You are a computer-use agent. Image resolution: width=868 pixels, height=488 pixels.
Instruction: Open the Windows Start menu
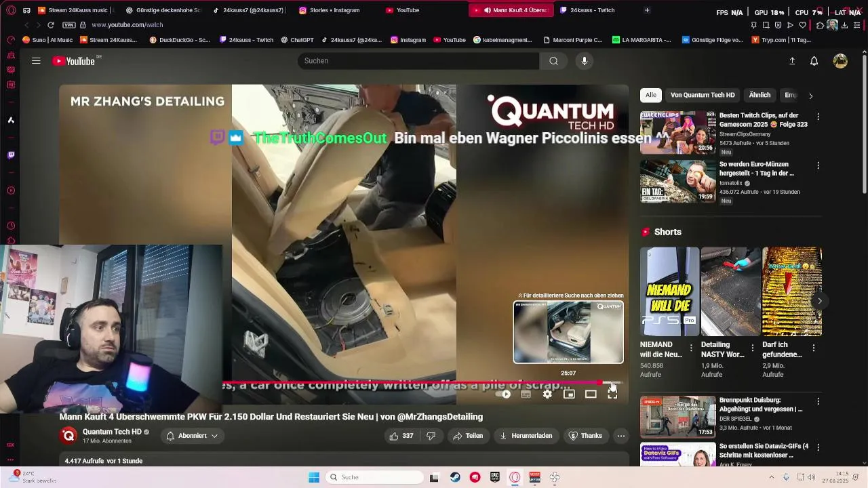point(313,477)
